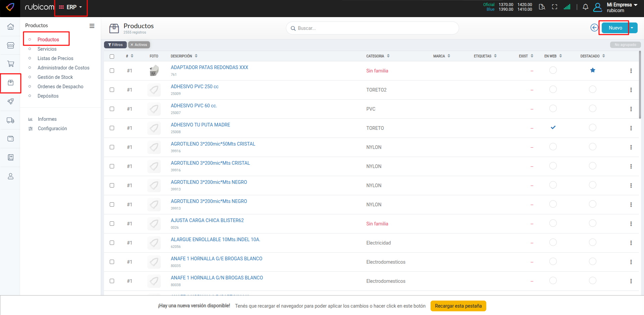This screenshot has width=644, height=315.
Task: Open the shopping cart sidebar icon
Action: point(10,64)
